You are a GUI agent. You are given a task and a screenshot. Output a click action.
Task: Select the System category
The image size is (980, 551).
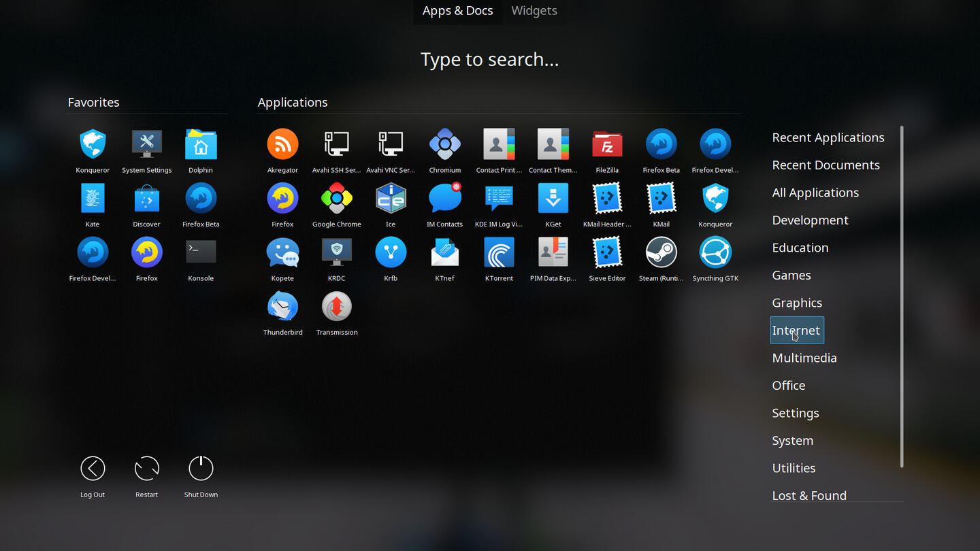pyautogui.click(x=793, y=441)
